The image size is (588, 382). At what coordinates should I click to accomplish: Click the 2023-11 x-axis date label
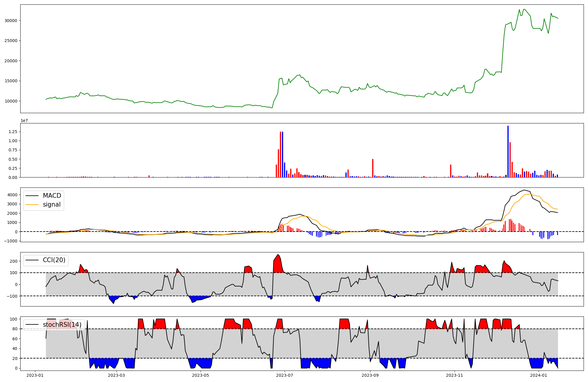(455, 375)
